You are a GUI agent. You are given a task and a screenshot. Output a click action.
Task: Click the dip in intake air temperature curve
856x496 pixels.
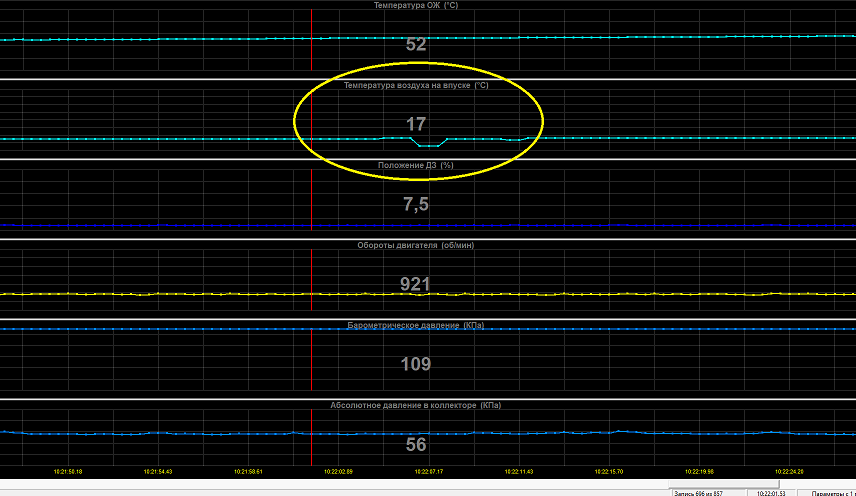pyautogui.click(x=429, y=145)
